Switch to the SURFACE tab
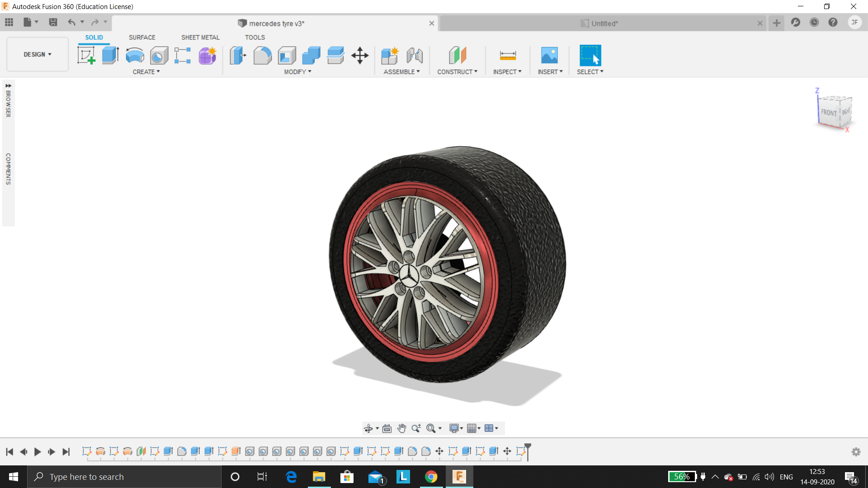Screen dimensions: 868x488 click(142, 38)
